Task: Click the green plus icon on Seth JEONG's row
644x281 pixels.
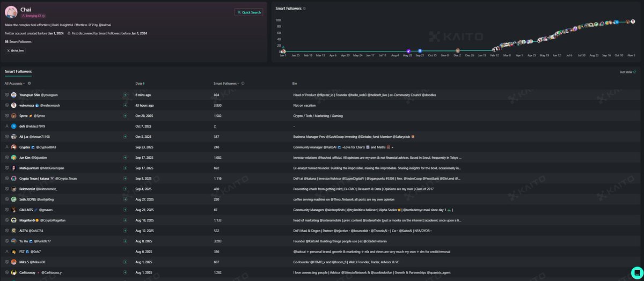Action: [x=125, y=199]
